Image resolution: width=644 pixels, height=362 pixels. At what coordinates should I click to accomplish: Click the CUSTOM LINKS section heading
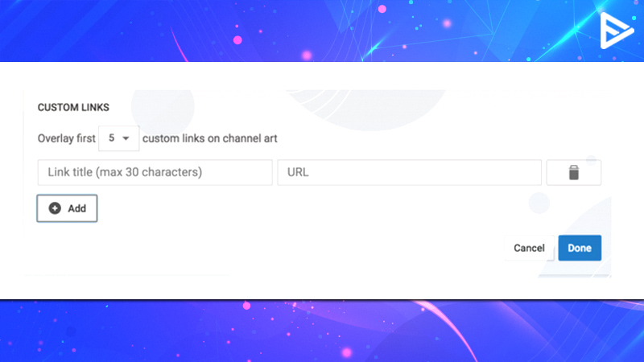(73, 108)
